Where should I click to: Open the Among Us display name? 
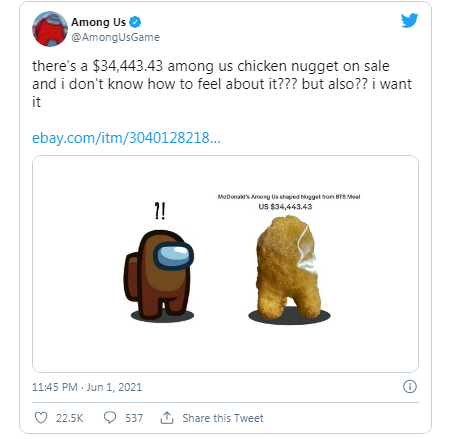coord(98,22)
